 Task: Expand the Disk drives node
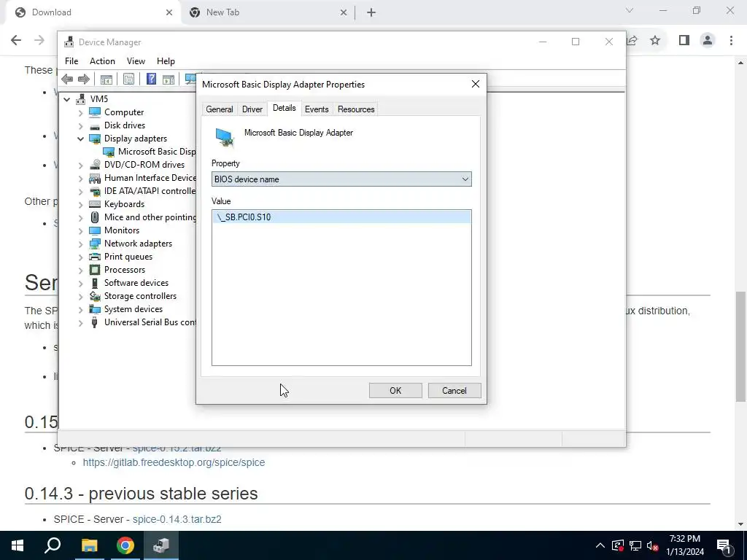coord(80,126)
